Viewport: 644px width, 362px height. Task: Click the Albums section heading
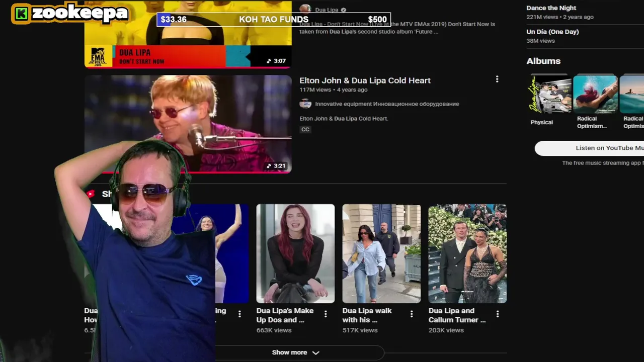[x=543, y=61]
